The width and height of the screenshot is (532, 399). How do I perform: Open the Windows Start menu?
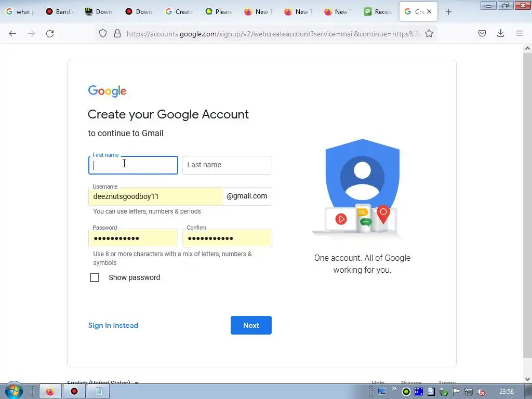pyautogui.click(x=14, y=391)
